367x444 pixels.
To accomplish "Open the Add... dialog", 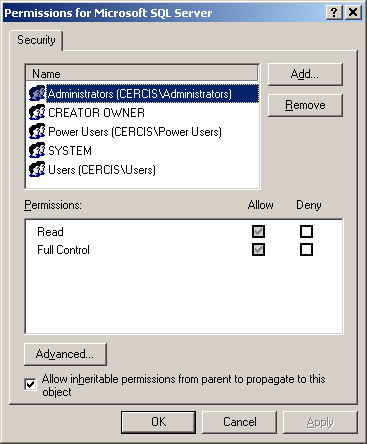I will coord(305,74).
